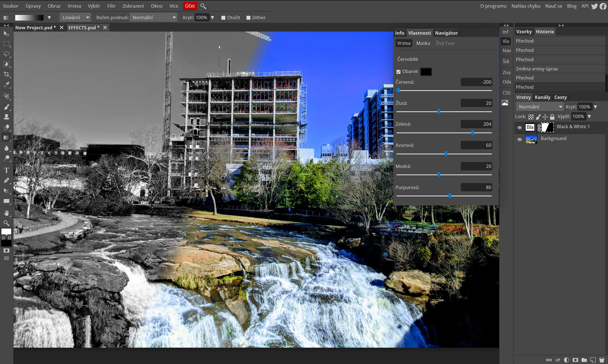Open the Filtr menu
This screenshot has width=608, height=364.
111,6
